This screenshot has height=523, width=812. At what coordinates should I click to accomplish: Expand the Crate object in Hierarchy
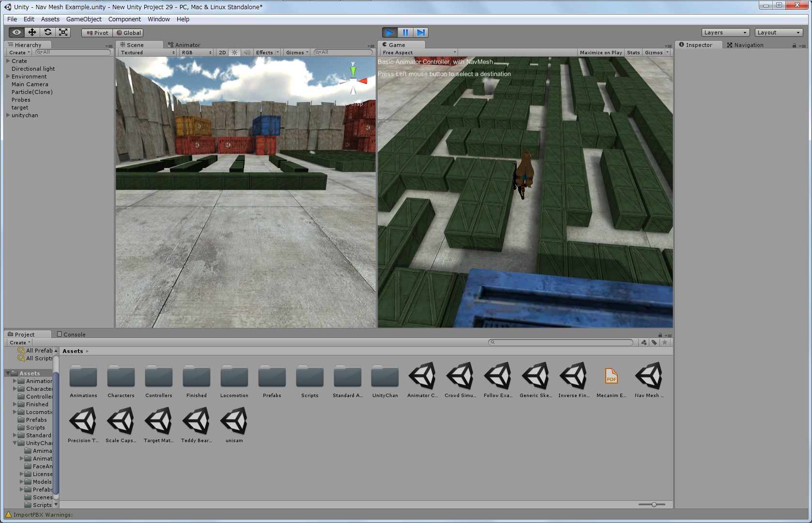tap(8, 61)
